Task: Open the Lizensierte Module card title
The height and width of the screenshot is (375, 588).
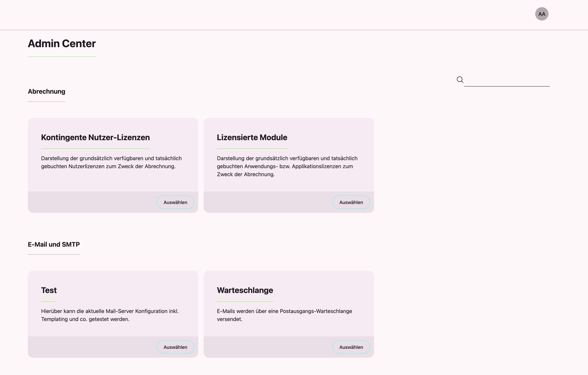Action: (252, 137)
